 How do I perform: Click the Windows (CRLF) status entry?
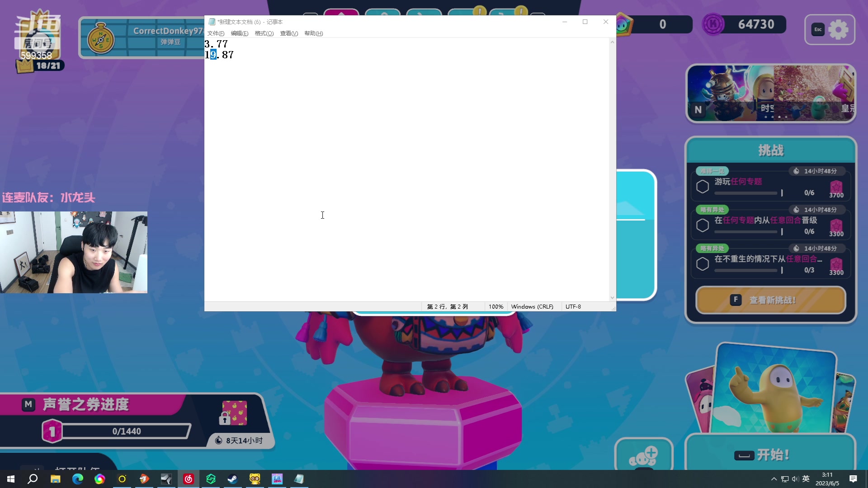pos(532,307)
